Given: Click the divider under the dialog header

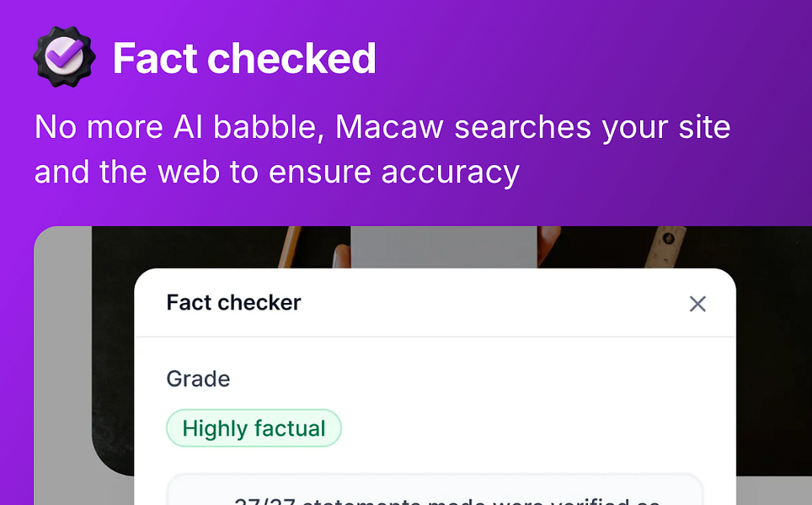Looking at the screenshot, I should 435,338.
